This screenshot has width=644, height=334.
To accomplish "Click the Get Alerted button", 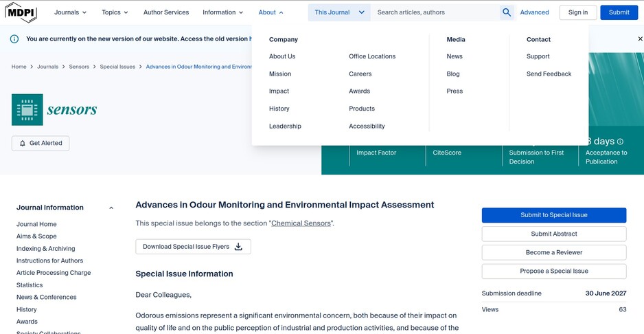I will click(x=41, y=143).
